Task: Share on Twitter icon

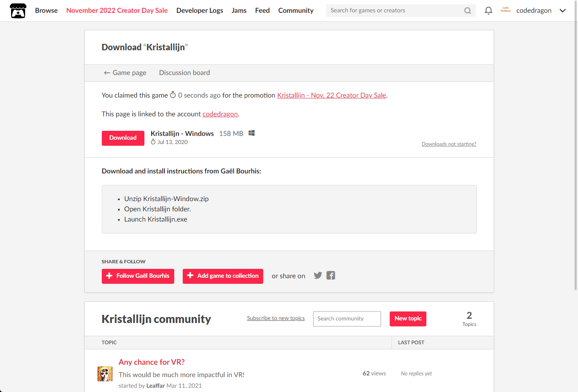Action: [x=318, y=275]
